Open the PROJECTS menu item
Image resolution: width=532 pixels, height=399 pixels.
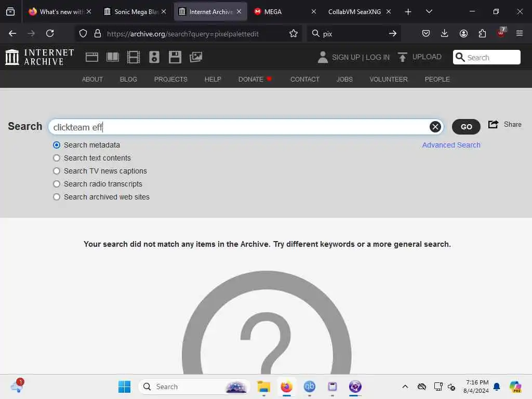point(170,79)
